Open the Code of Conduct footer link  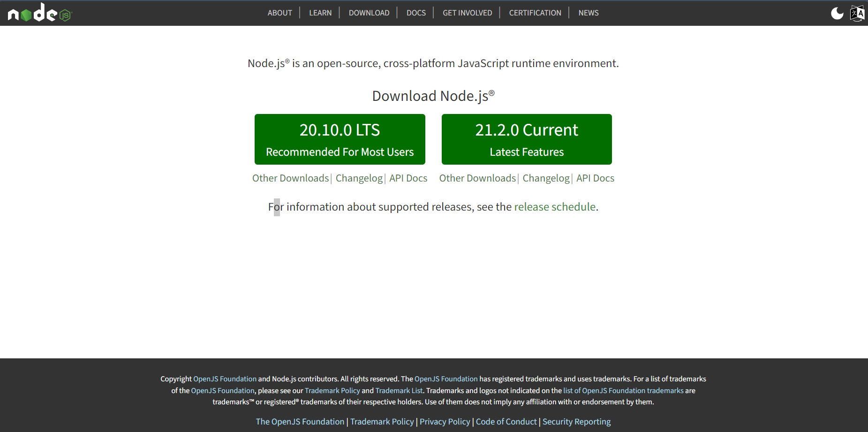click(x=506, y=422)
